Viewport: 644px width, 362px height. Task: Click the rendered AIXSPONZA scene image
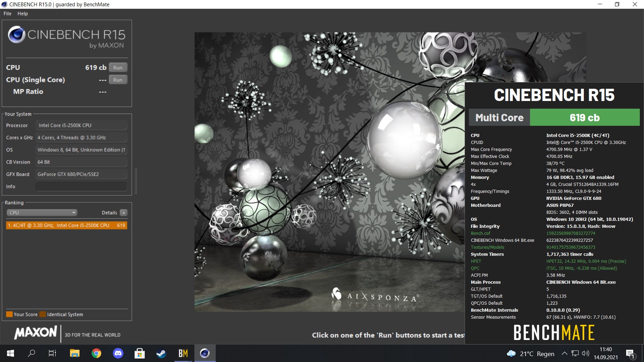(329, 172)
